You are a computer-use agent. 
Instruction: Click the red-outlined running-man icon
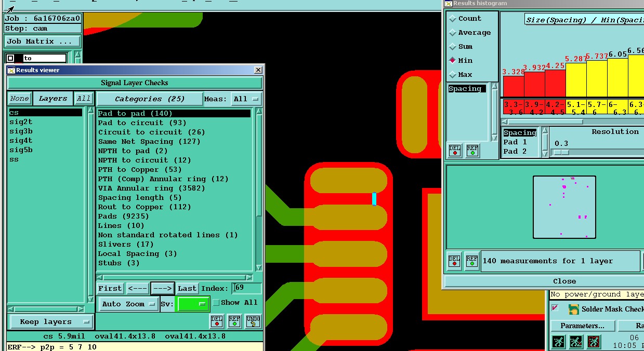click(594, 342)
